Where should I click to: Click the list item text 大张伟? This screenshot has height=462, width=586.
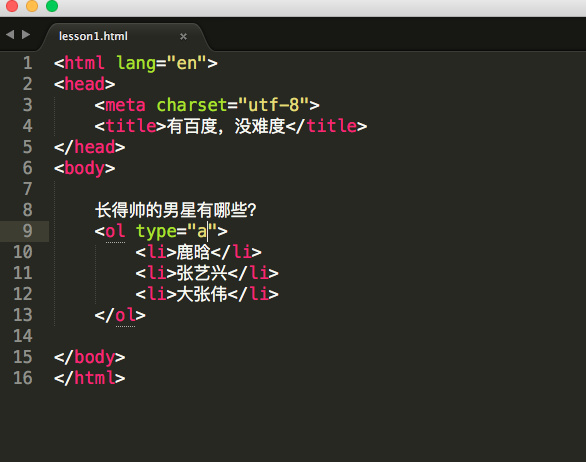pyautogui.click(x=202, y=294)
